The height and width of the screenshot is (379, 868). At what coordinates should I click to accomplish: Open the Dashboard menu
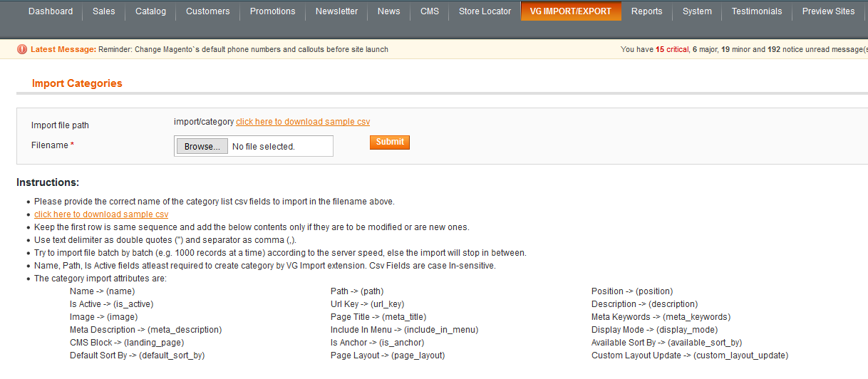pyautogui.click(x=51, y=11)
